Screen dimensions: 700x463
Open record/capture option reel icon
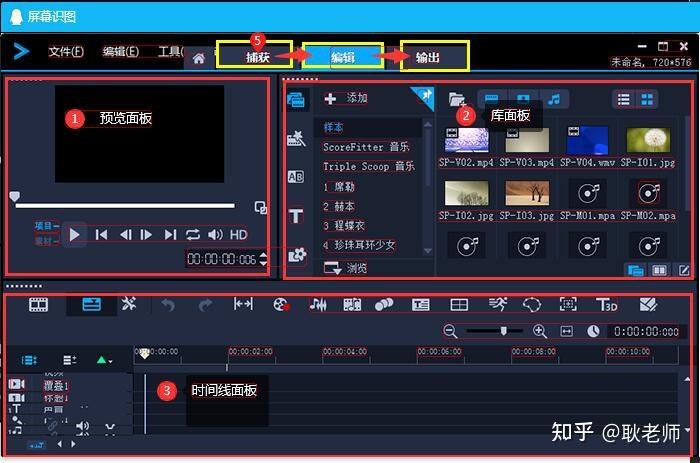tap(281, 305)
